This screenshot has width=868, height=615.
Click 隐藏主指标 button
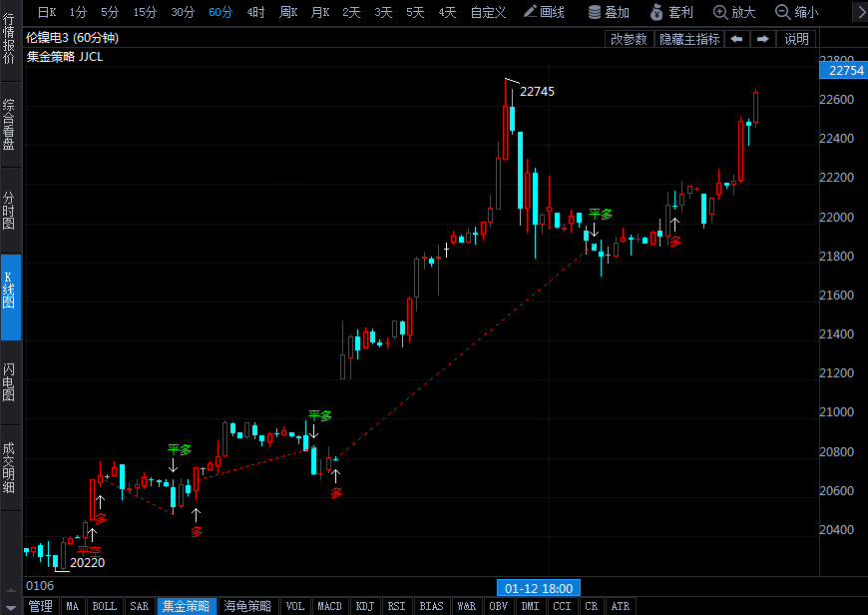689,39
